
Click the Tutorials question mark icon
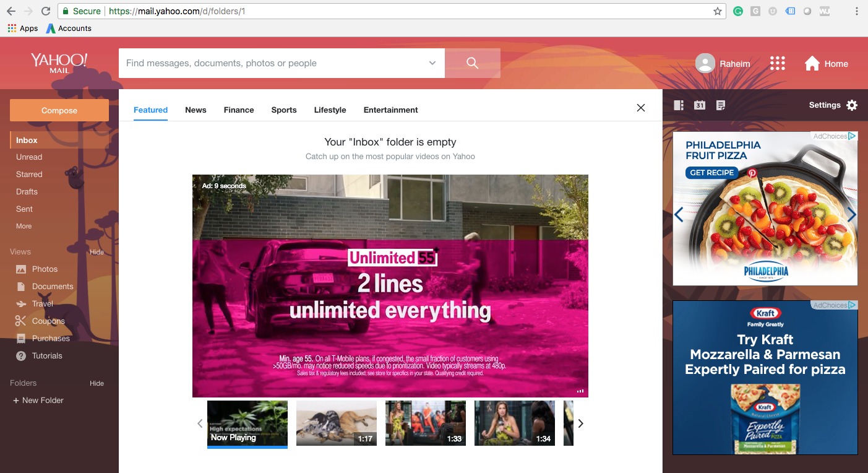21,356
